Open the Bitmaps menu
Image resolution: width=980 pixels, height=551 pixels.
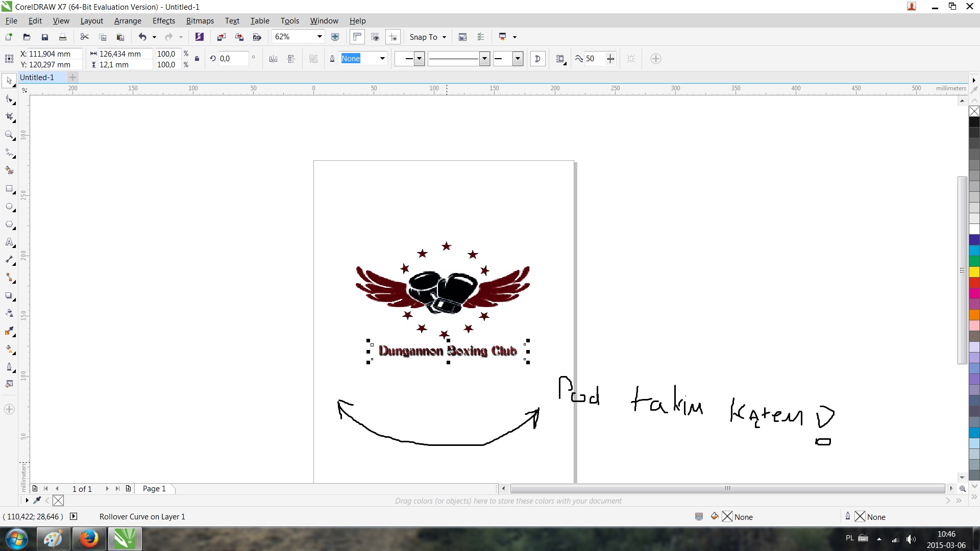200,21
